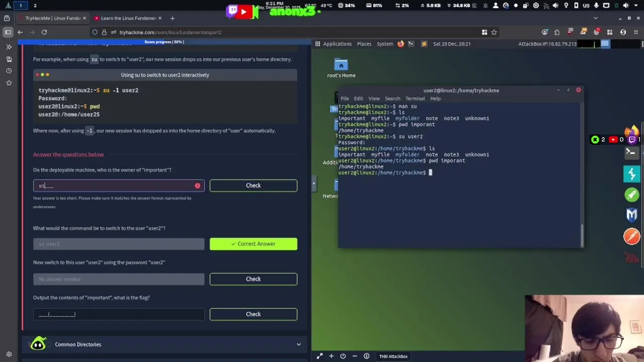
Task: Click the Room progress 50% bar
Action: click(x=165, y=42)
